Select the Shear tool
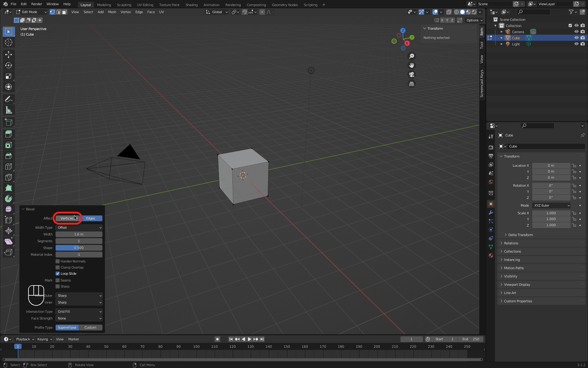Screen dimensions: 588x368 [x=9, y=242]
